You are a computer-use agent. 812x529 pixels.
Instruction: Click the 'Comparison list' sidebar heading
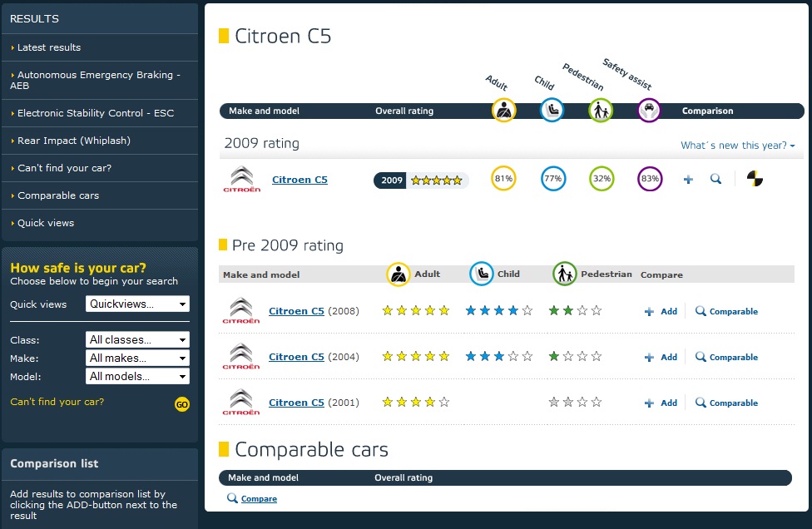click(x=54, y=464)
